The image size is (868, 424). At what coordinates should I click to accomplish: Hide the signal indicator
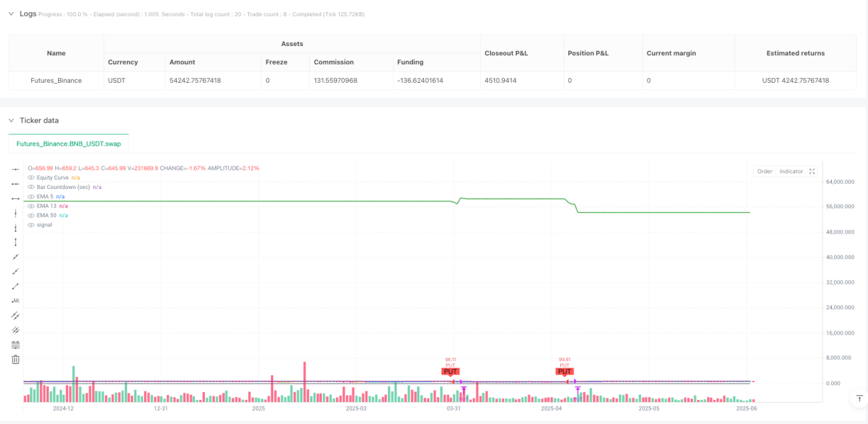pos(31,224)
